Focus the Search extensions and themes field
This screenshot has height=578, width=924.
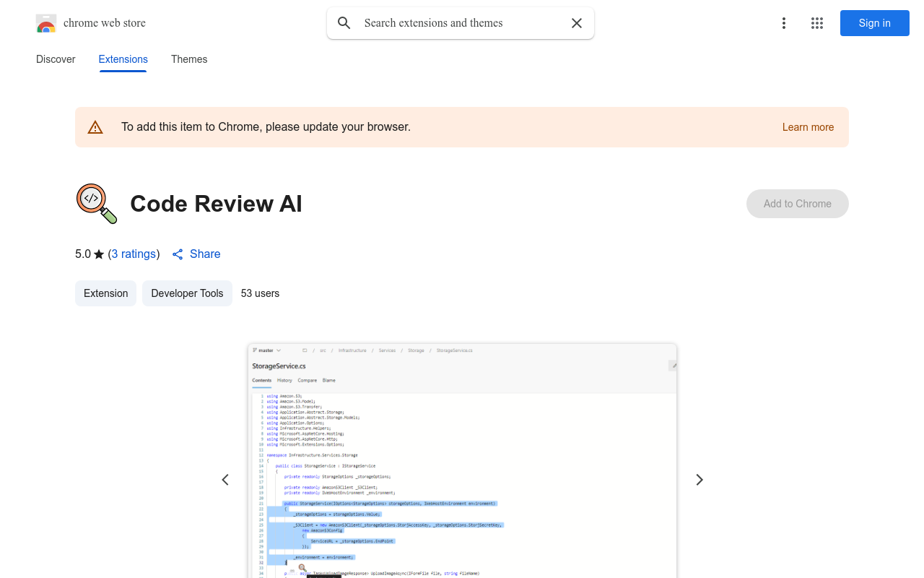click(462, 23)
